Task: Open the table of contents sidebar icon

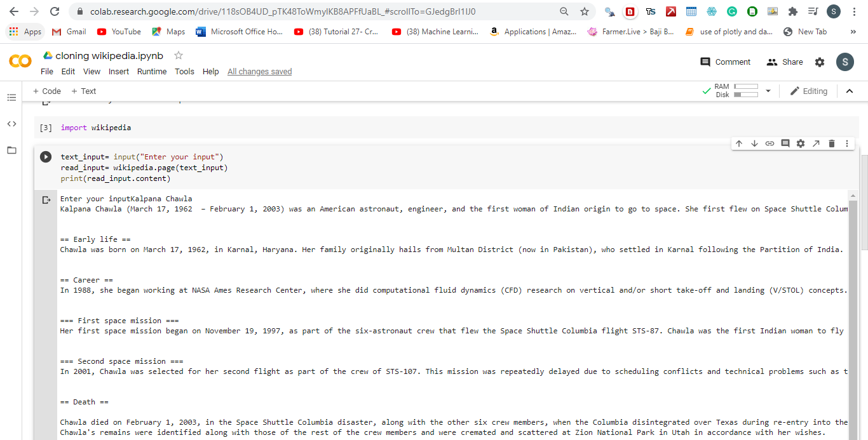Action: point(11,98)
